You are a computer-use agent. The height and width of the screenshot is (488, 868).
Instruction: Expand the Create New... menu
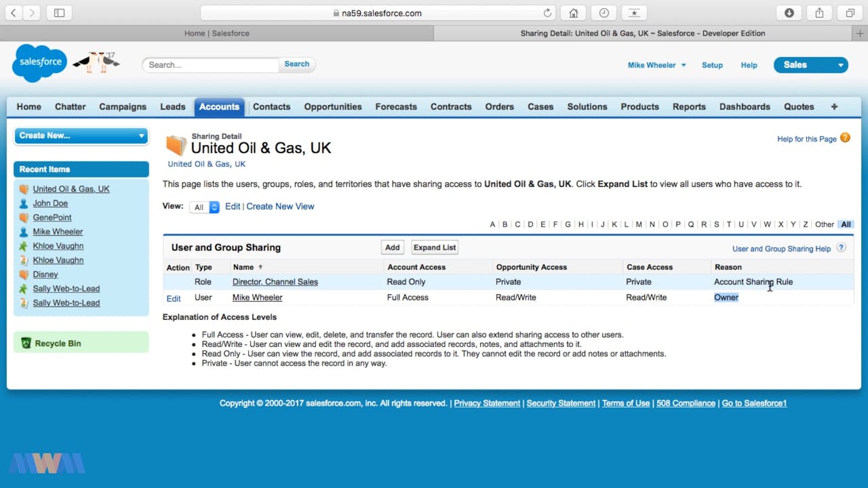[x=81, y=136]
